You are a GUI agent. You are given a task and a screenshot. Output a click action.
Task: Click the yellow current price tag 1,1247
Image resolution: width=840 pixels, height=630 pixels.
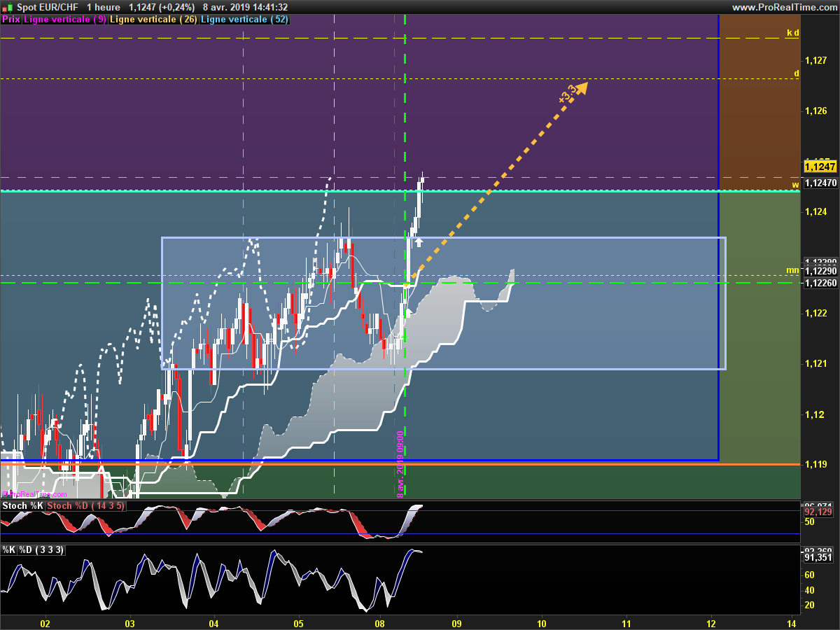[x=819, y=167]
